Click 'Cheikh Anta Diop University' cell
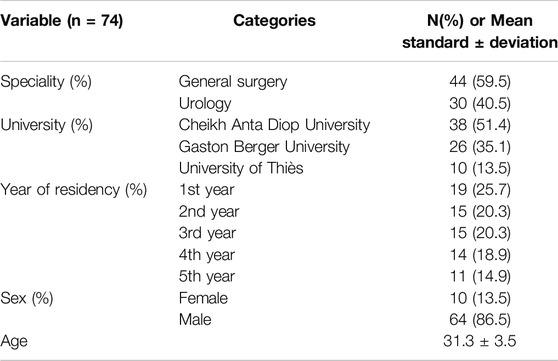Viewport: 558px width, 361px height. click(x=274, y=125)
